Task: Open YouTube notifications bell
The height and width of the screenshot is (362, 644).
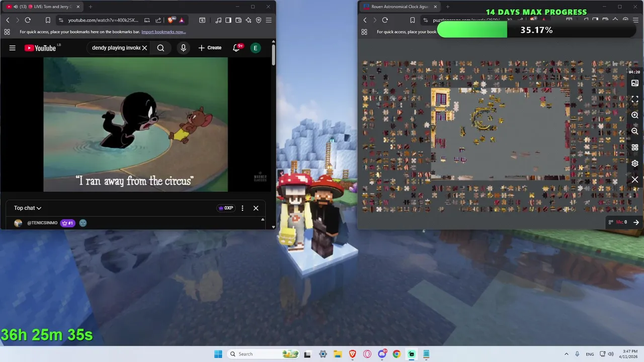Action: pos(236,48)
